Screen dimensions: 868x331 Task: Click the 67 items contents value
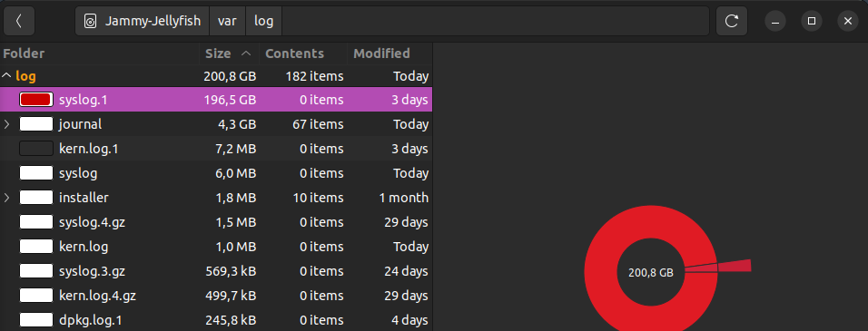[x=318, y=124]
